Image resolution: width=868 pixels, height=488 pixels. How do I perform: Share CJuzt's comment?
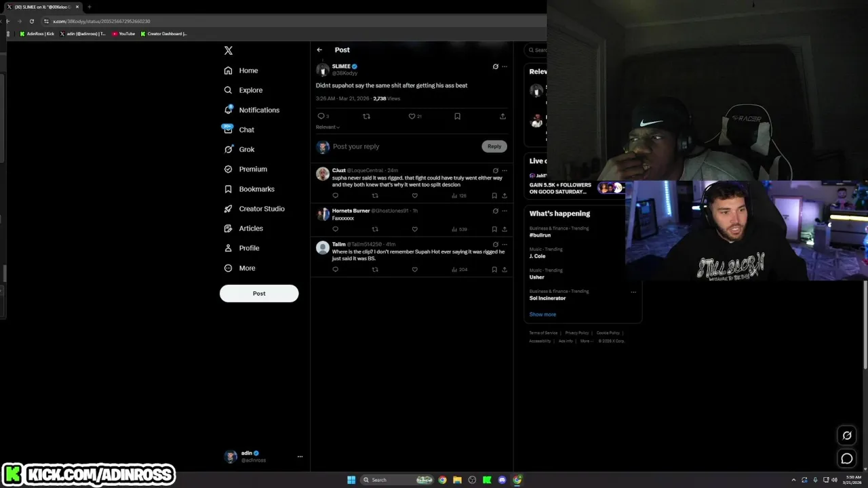tap(505, 195)
